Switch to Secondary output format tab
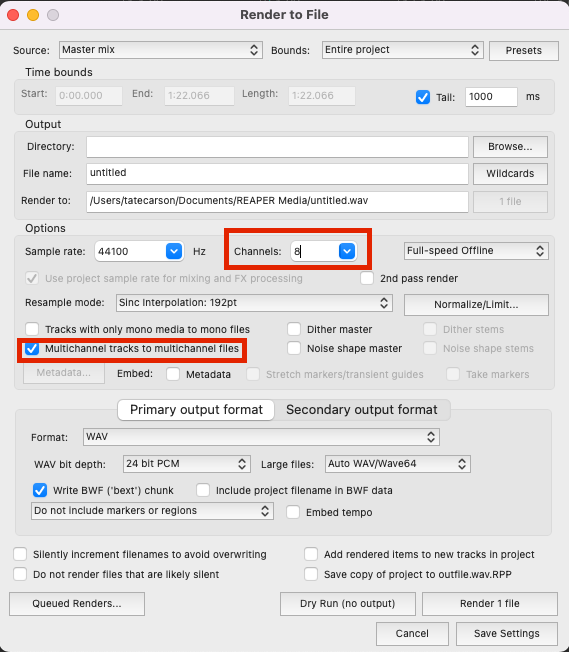569x652 pixels. (362, 410)
